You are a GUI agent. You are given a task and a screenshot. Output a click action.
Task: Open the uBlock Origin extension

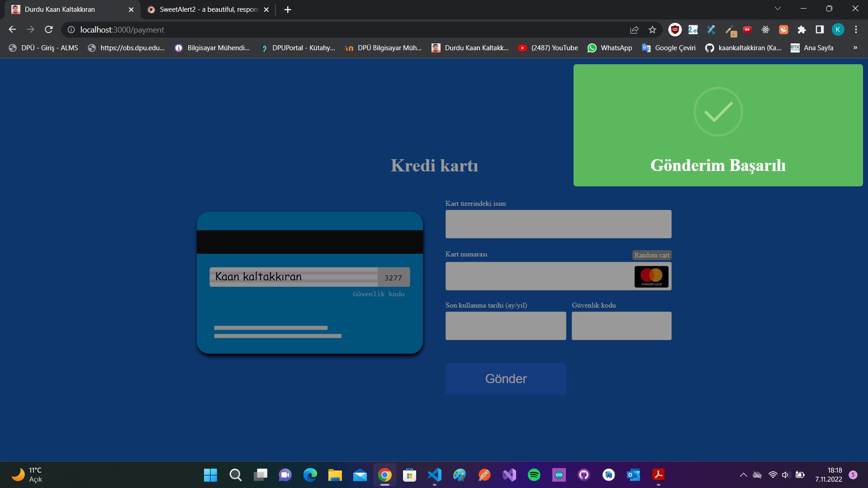[674, 29]
